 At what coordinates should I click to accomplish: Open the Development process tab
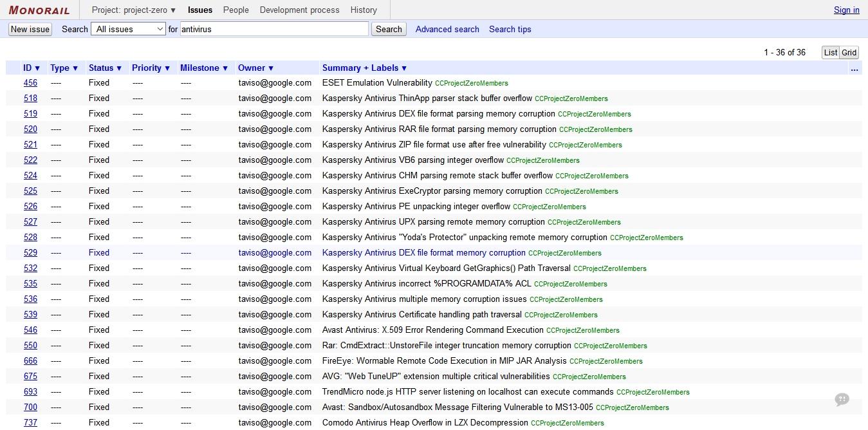click(300, 10)
